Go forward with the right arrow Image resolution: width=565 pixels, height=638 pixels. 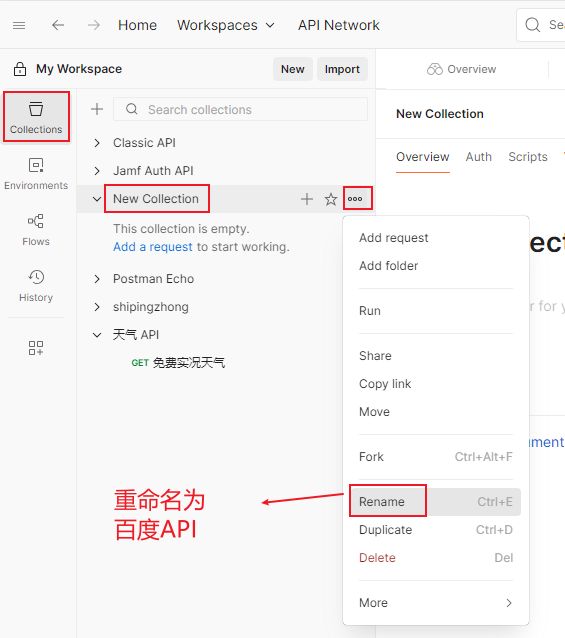click(94, 25)
